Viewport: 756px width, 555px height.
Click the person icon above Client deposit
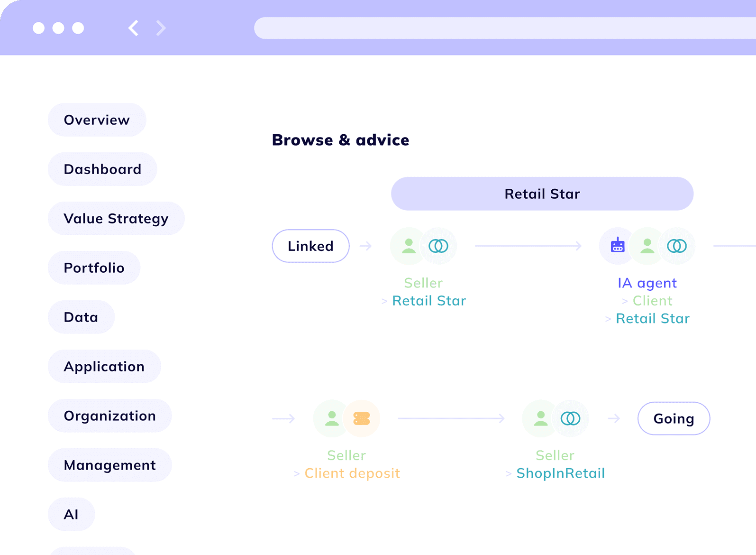pyautogui.click(x=332, y=418)
